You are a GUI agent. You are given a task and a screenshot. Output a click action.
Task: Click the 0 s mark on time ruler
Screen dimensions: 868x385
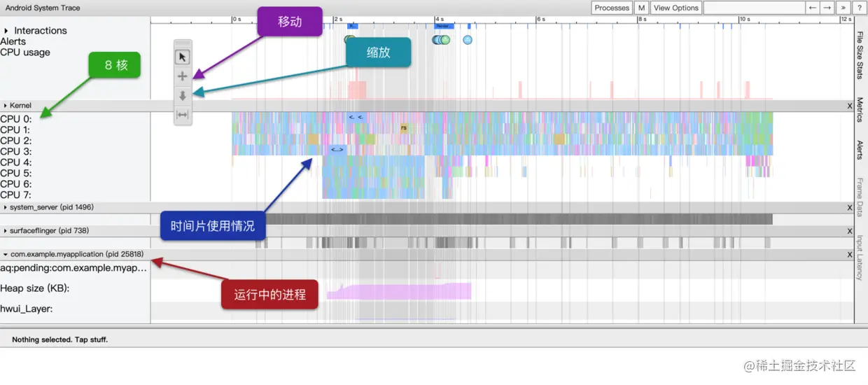click(237, 20)
